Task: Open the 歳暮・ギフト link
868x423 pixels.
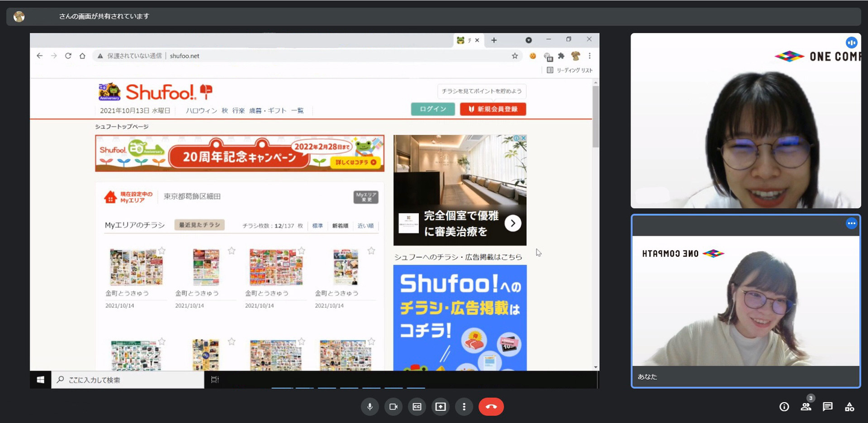Action: pyautogui.click(x=268, y=111)
